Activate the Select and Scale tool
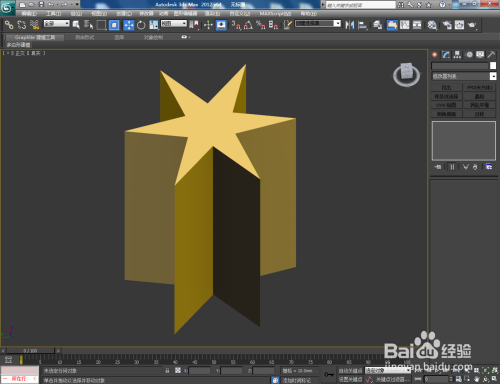The height and width of the screenshot is (384, 500). (x=154, y=25)
